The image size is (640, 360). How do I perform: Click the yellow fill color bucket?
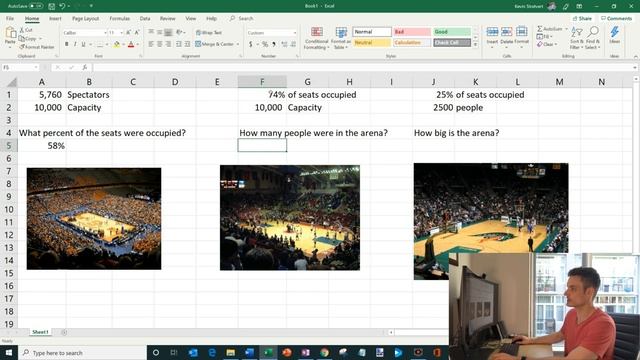117,44
